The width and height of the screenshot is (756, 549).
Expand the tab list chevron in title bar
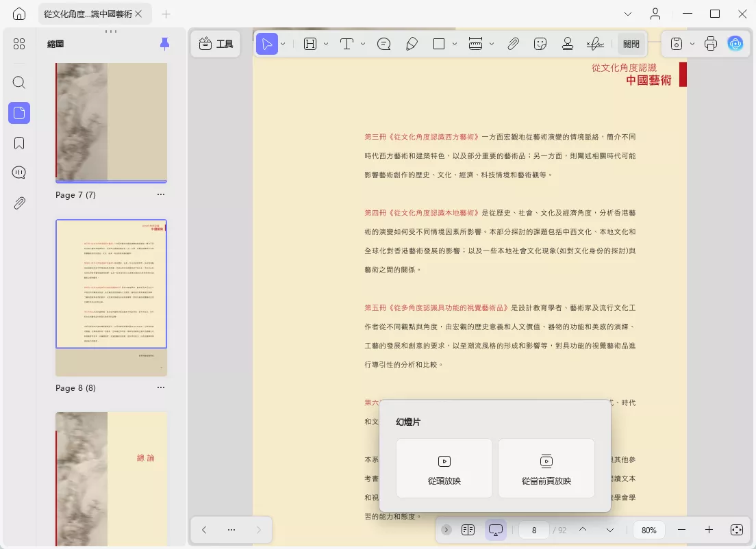628,14
